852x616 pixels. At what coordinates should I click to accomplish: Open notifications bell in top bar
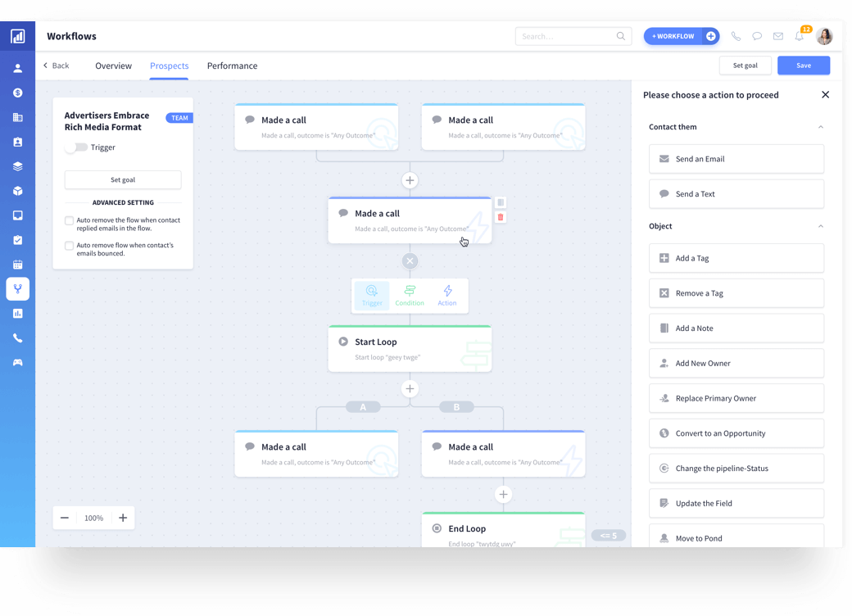(800, 36)
